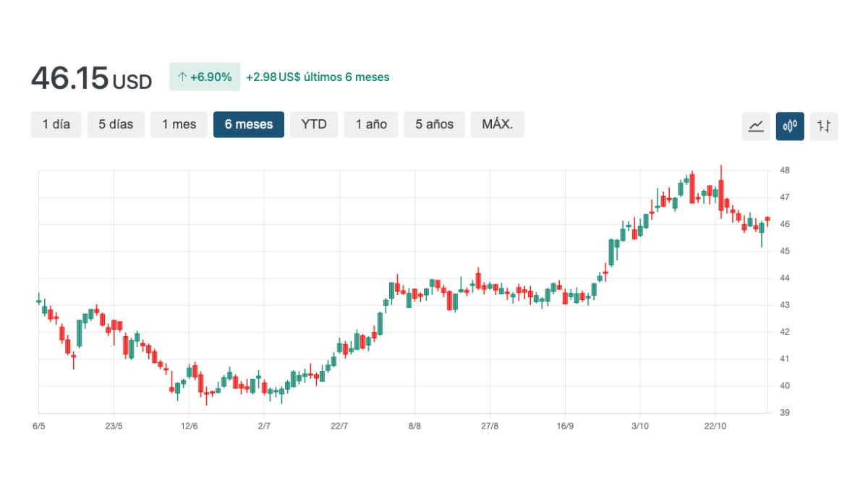Select the 1 año range
The height and width of the screenshot is (488, 868).
(x=371, y=124)
